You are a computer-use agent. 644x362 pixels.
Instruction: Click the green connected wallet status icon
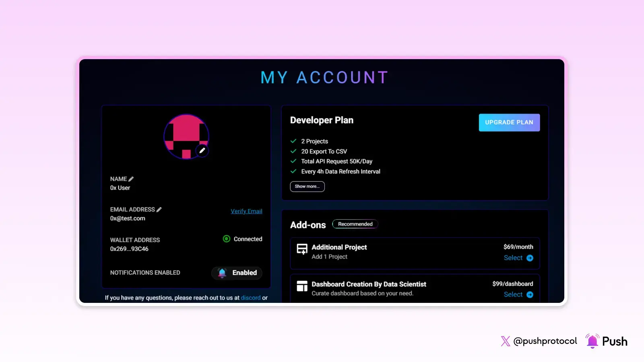(227, 239)
